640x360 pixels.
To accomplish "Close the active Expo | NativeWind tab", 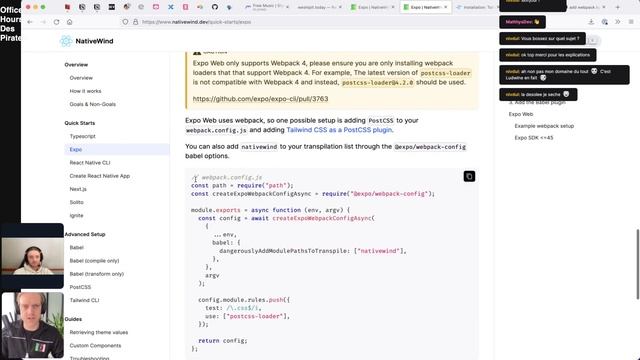I will click(x=445, y=7).
